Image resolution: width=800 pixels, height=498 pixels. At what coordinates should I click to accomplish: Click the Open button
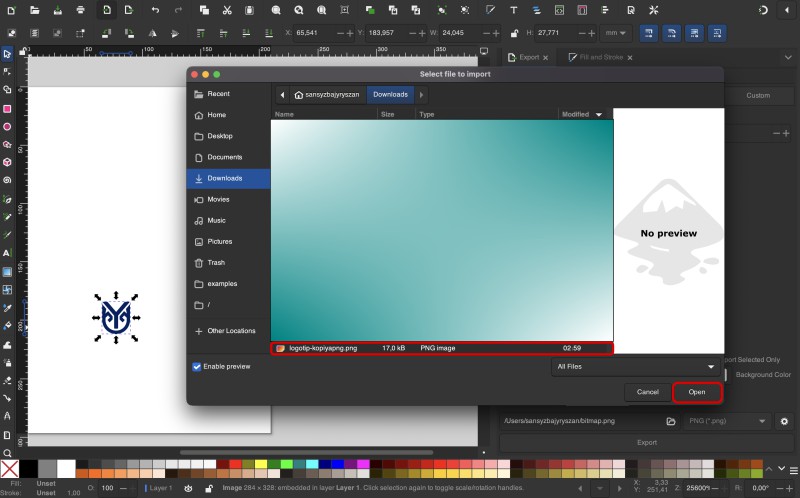pyautogui.click(x=697, y=392)
